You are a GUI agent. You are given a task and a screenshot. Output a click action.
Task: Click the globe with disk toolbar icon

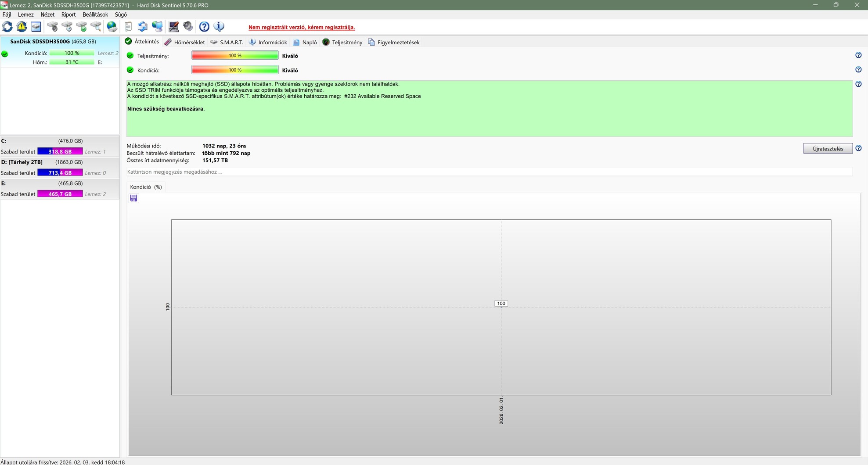(x=112, y=27)
